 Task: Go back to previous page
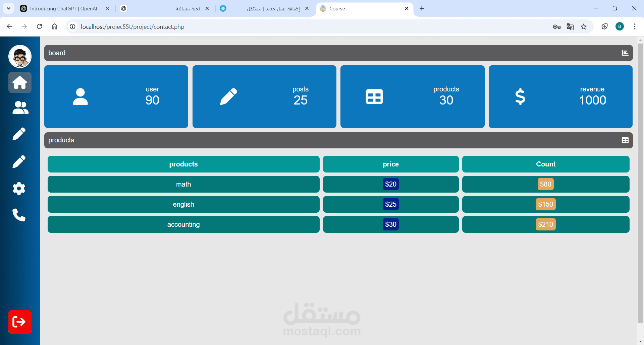pyautogui.click(x=9, y=27)
